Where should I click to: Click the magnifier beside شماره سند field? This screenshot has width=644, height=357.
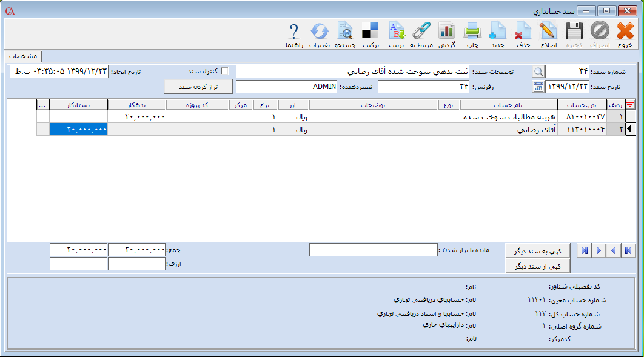coord(538,72)
